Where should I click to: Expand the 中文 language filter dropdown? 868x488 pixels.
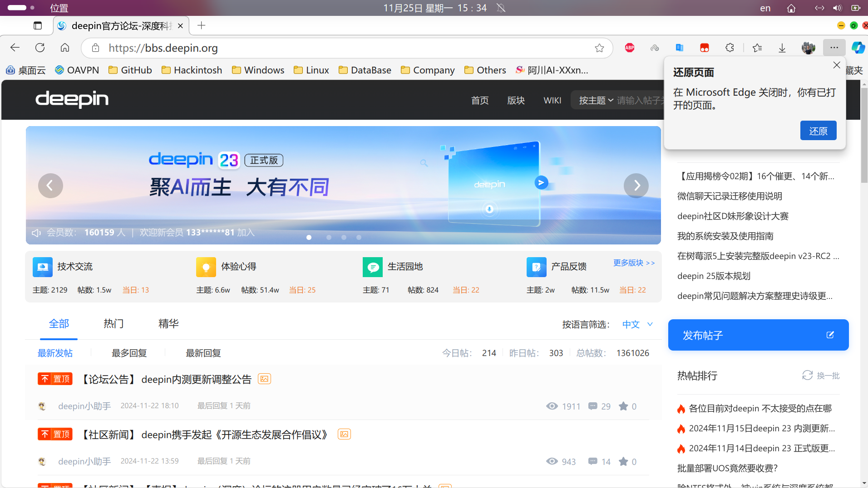(637, 324)
